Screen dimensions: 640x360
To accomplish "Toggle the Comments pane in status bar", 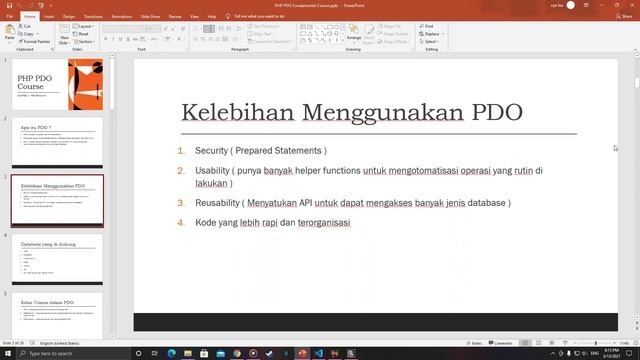I will (500, 343).
